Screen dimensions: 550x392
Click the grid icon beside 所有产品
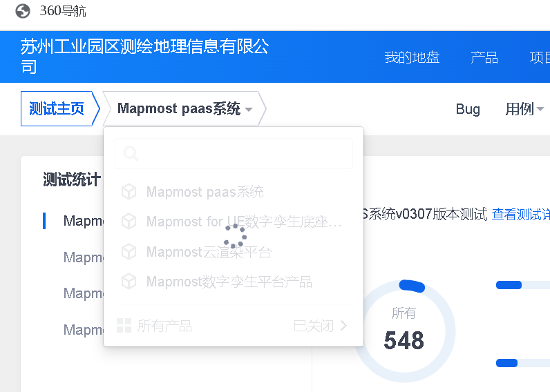click(x=124, y=326)
